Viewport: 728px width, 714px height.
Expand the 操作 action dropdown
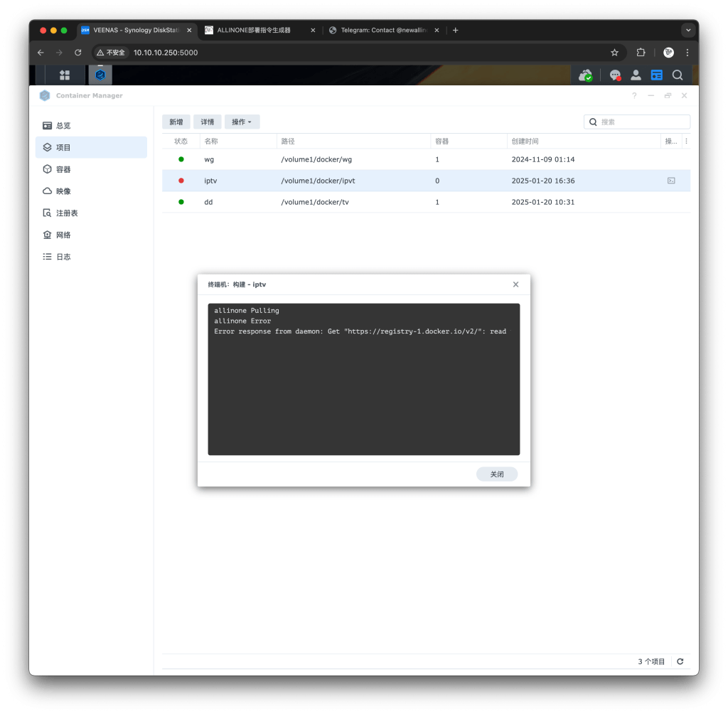point(242,122)
